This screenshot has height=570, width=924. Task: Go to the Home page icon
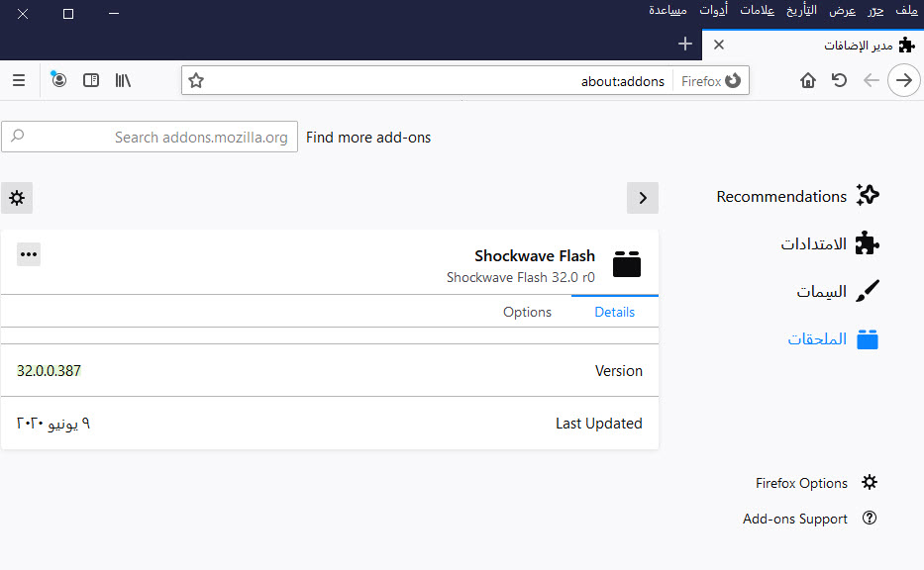click(808, 80)
